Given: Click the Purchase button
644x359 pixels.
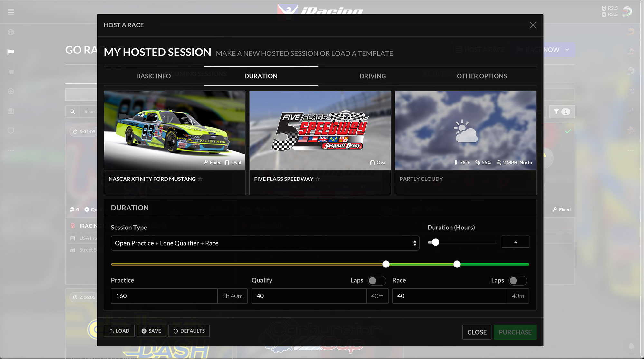Looking at the screenshot, I should (x=515, y=332).
